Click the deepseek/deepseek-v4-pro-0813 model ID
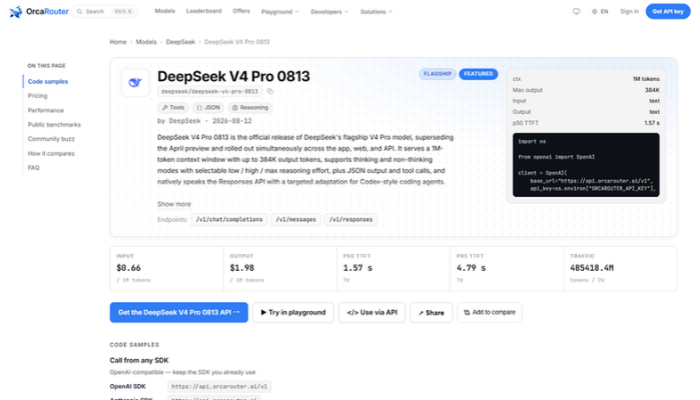The height and width of the screenshot is (400, 700). (x=209, y=92)
